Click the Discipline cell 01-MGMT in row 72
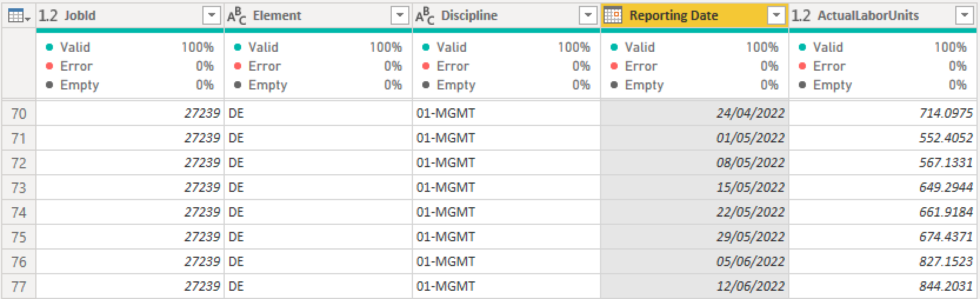The height and width of the screenshot is (299, 980). coord(506,162)
